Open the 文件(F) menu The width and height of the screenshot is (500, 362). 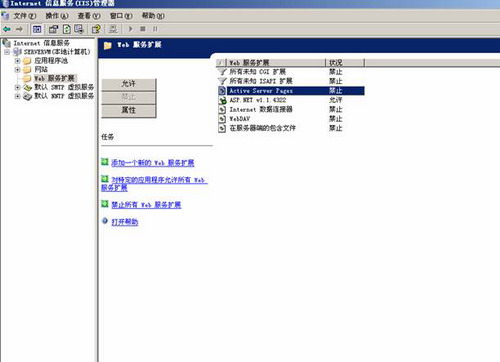point(25,16)
